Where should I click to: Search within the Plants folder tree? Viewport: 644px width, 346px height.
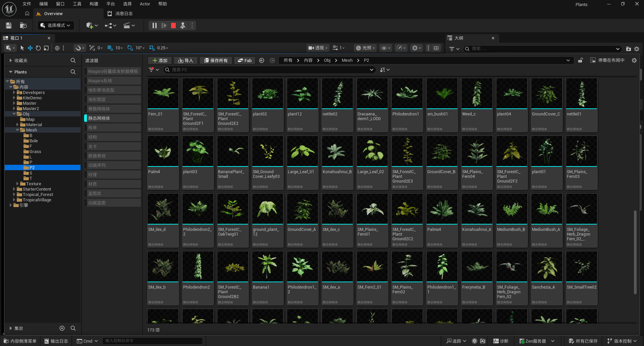(x=73, y=72)
